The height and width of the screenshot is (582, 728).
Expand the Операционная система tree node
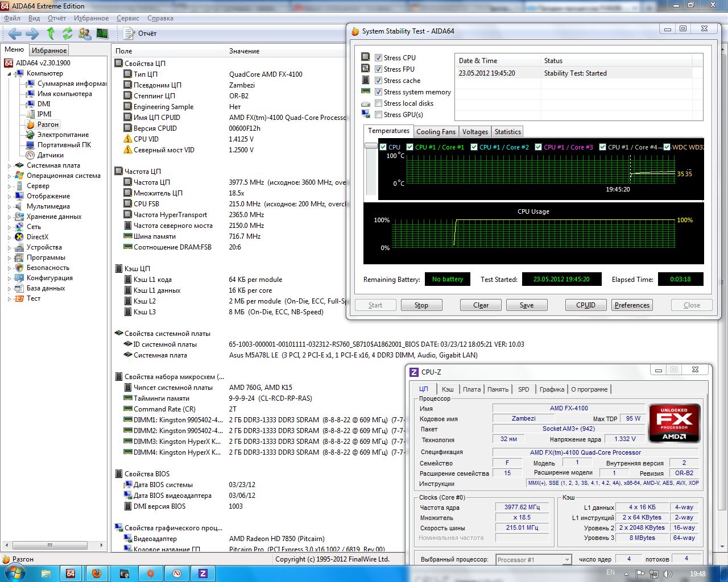click(10, 176)
